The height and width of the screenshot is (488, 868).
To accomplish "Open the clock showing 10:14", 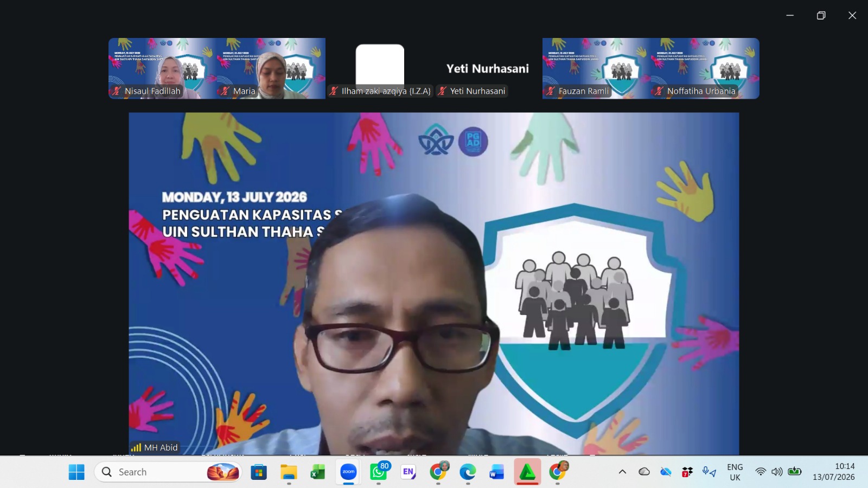I will tap(834, 472).
